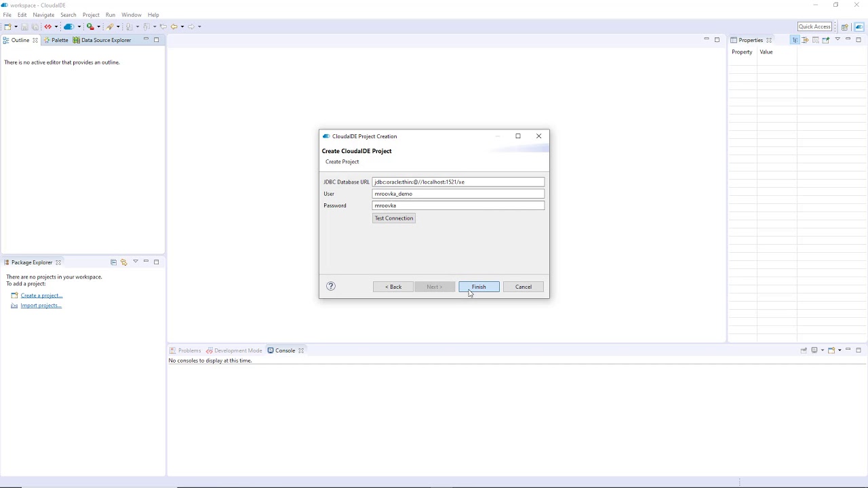Image resolution: width=868 pixels, height=488 pixels.
Task: Toggle Show Categories in Properties view
Action: tap(795, 40)
